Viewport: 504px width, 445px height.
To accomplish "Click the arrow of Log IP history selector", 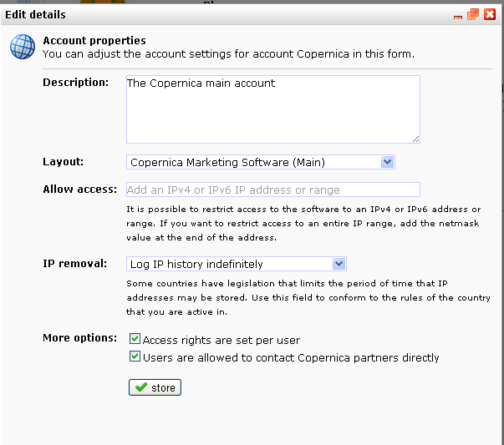I will point(339,264).
